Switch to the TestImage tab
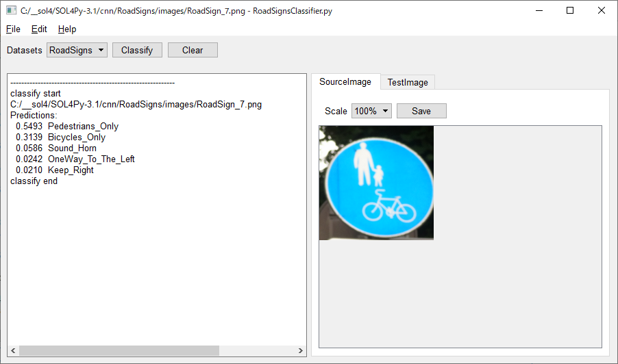The image size is (618, 364). pyautogui.click(x=408, y=82)
